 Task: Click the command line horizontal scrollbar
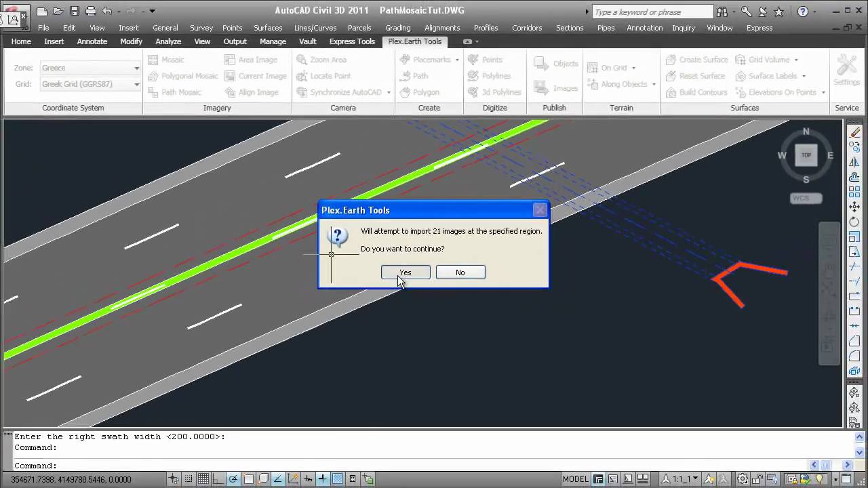pos(831,465)
